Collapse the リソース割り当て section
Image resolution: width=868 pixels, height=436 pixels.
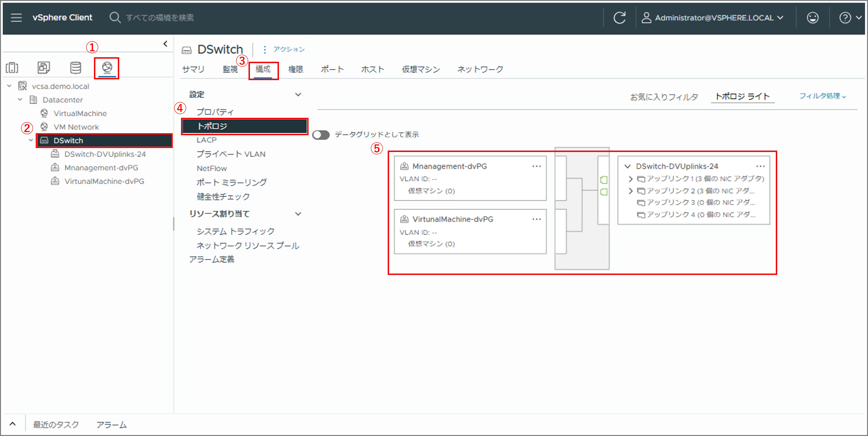(x=298, y=214)
